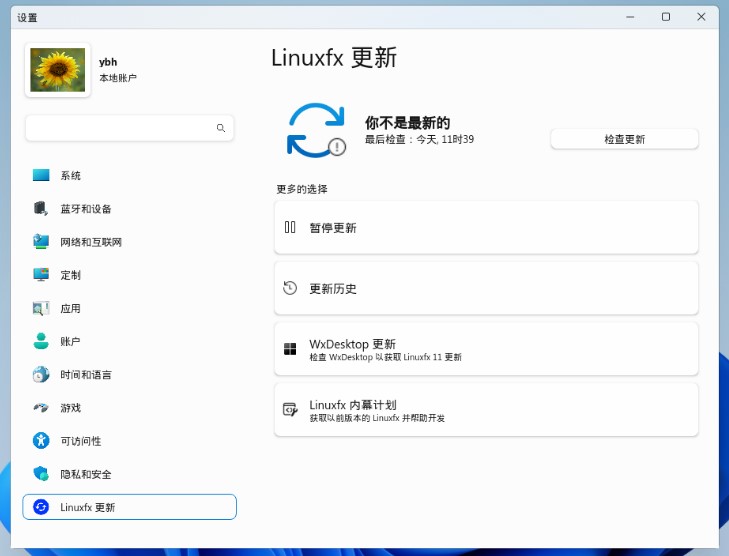
Task: Click the 可访问性 accessibility icon
Action: pyautogui.click(x=41, y=441)
